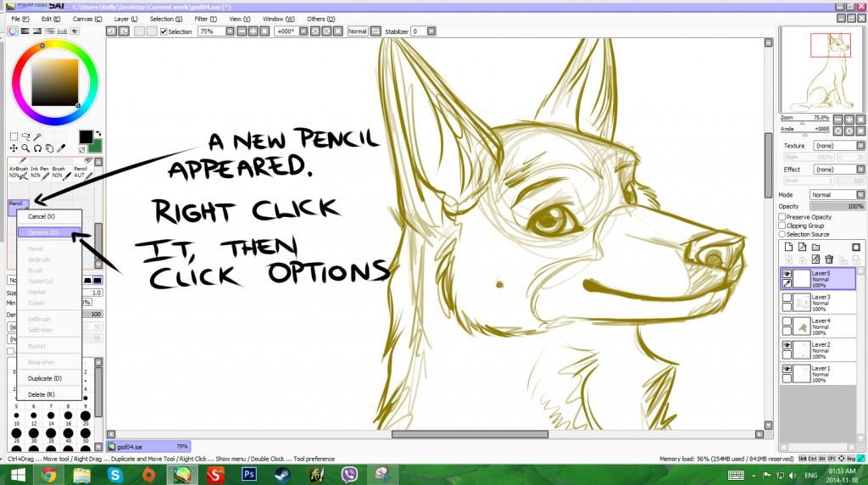The height and width of the screenshot is (485, 868).
Task: Click the trash icon to delete layer
Action: click(x=829, y=259)
